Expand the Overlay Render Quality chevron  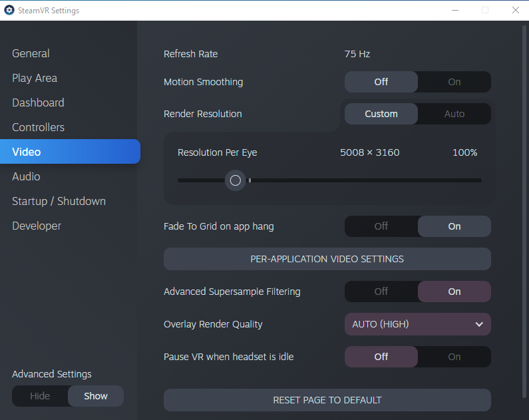pyautogui.click(x=479, y=324)
